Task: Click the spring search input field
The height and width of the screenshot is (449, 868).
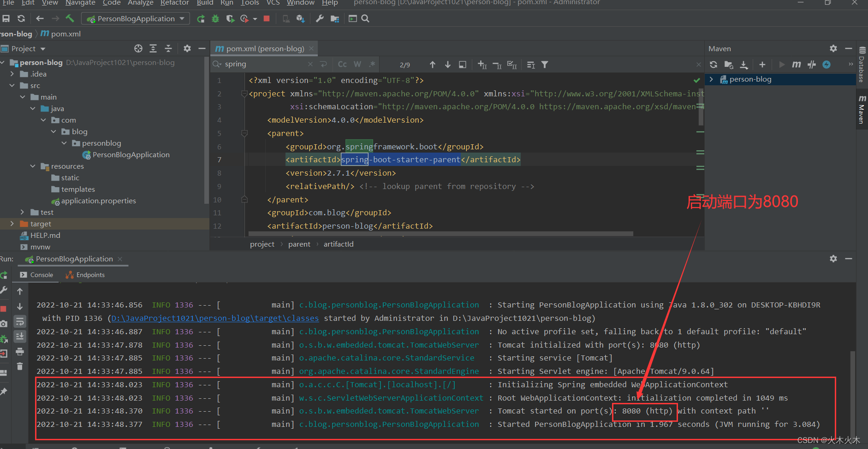Action: click(265, 64)
